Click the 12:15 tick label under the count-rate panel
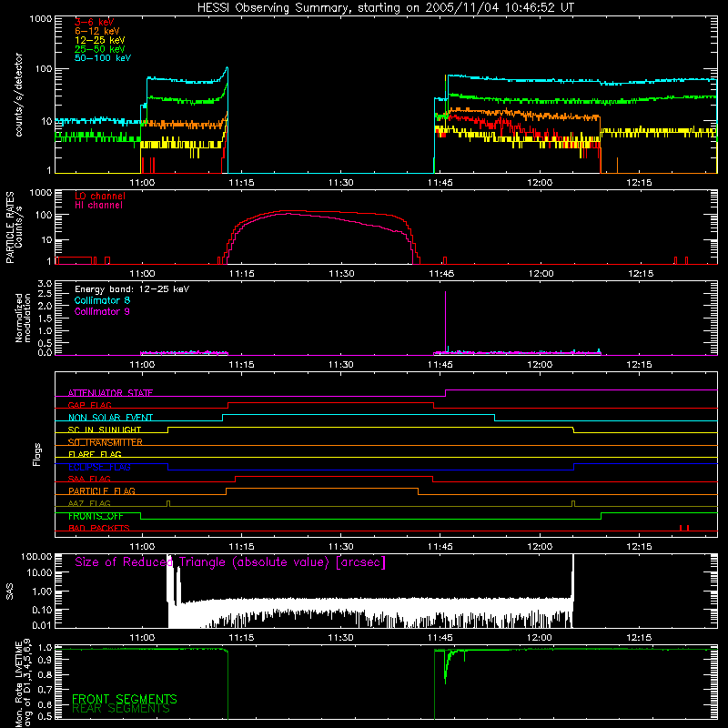728x728 pixels. (639, 182)
